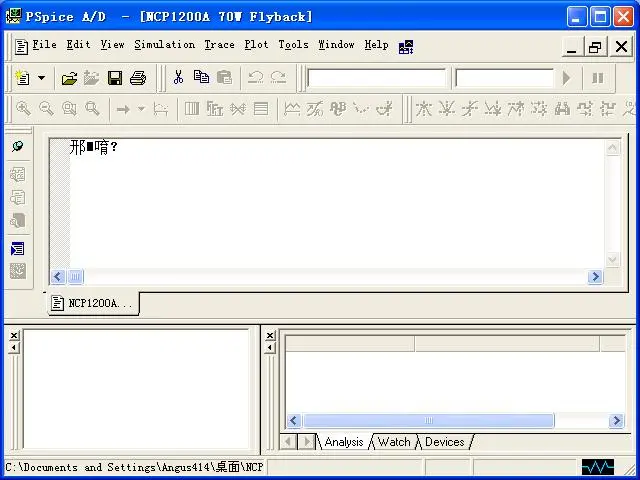The height and width of the screenshot is (480, 640).
Task: Click the Cursor Min icon
Action: click(493, 109)
